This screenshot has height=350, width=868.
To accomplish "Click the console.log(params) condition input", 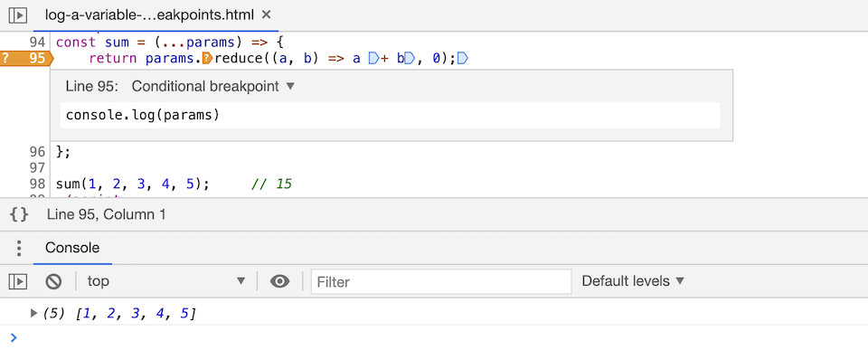I will tap(390, 115).
